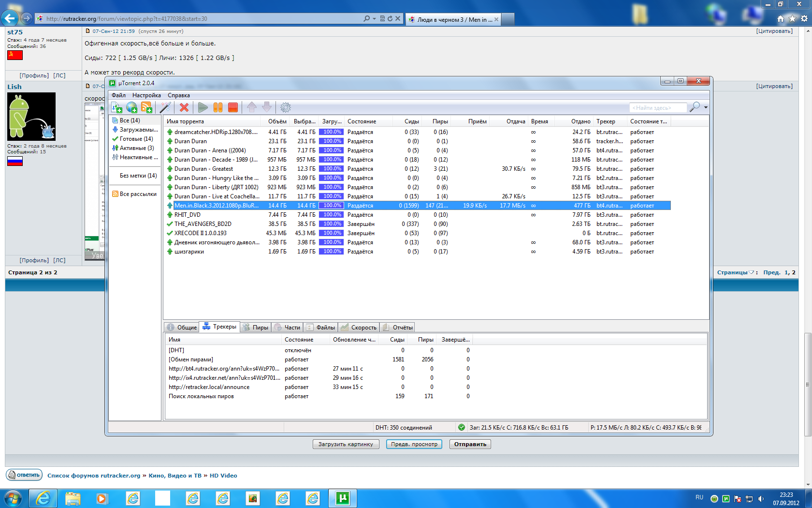
Task: Switch to the Части tab
Action: tap(287, 328)
